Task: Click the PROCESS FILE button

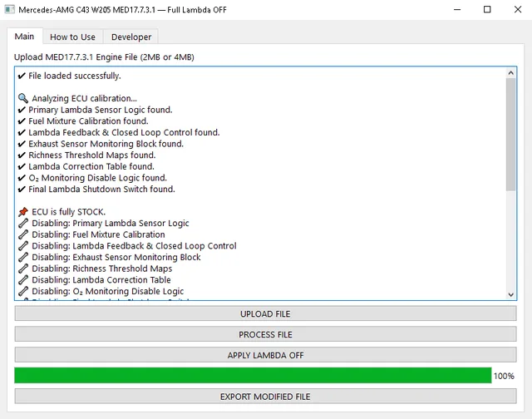Action: pos(265,334)
